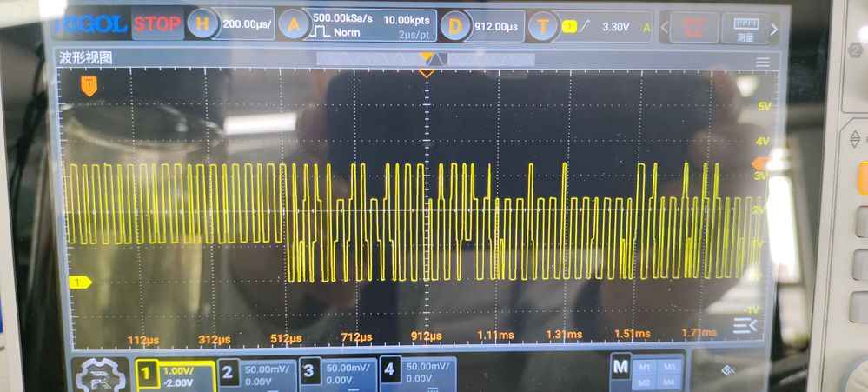868x392 pixels.
Task: Tap the orange T trigger marker
Action: click(x=89, y=85)
